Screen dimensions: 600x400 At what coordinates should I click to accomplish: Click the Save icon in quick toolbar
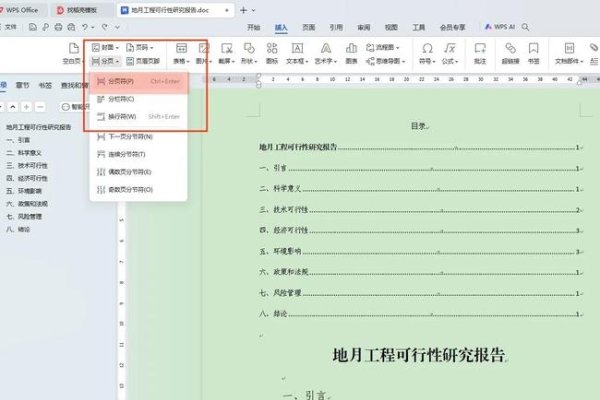[33, 27]
